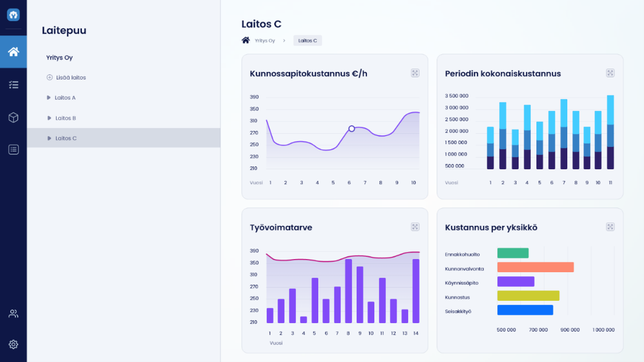Click the app logo in the sidebar
This screenshot has width=644, height=362.
coord(13,15)
